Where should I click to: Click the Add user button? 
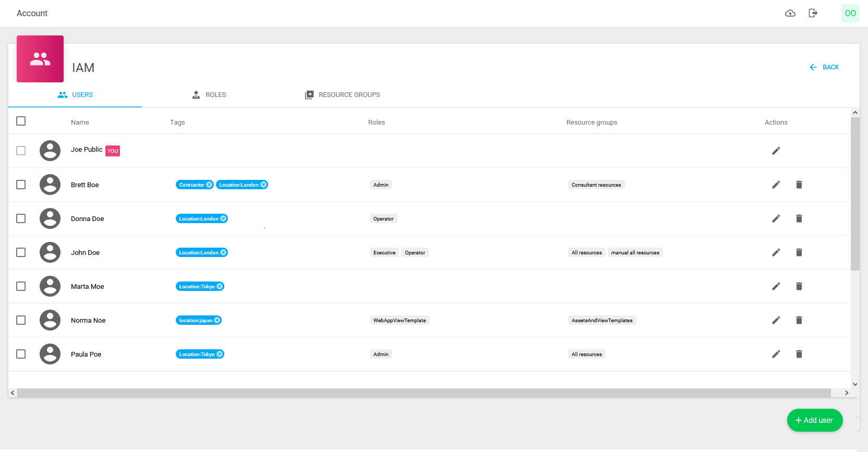(814, 420)
